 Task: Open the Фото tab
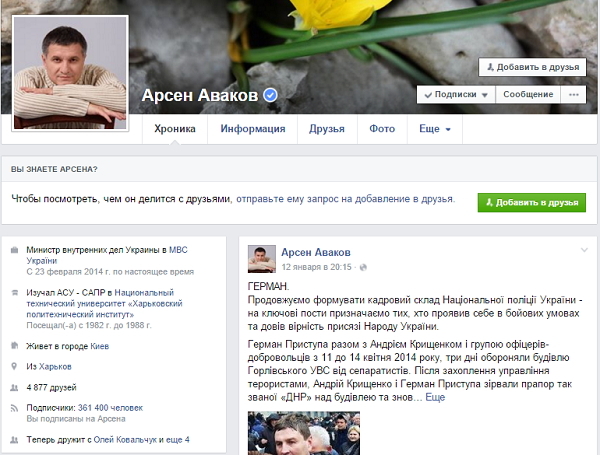[x=382, y=129]
